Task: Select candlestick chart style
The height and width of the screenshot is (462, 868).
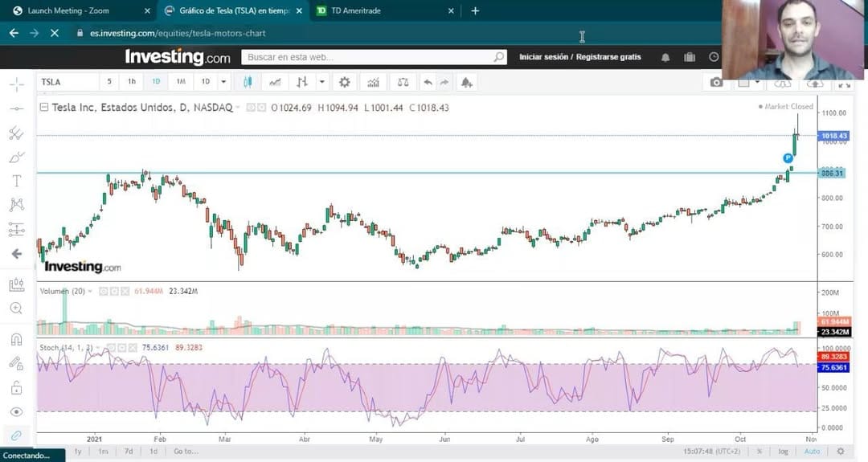Action: [248, 83]
